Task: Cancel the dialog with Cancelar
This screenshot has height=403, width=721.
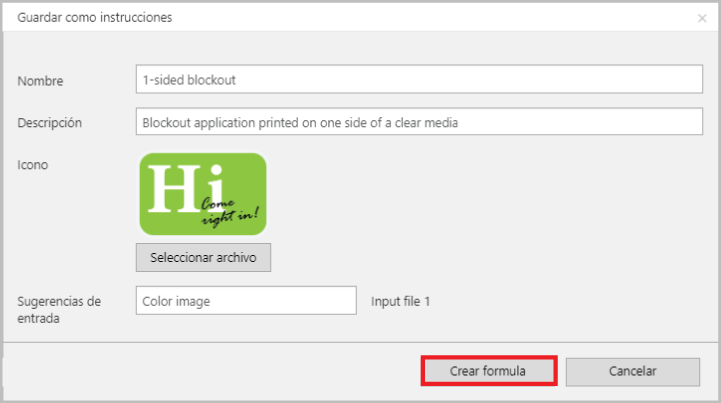Action: click(x=633, y=372)
